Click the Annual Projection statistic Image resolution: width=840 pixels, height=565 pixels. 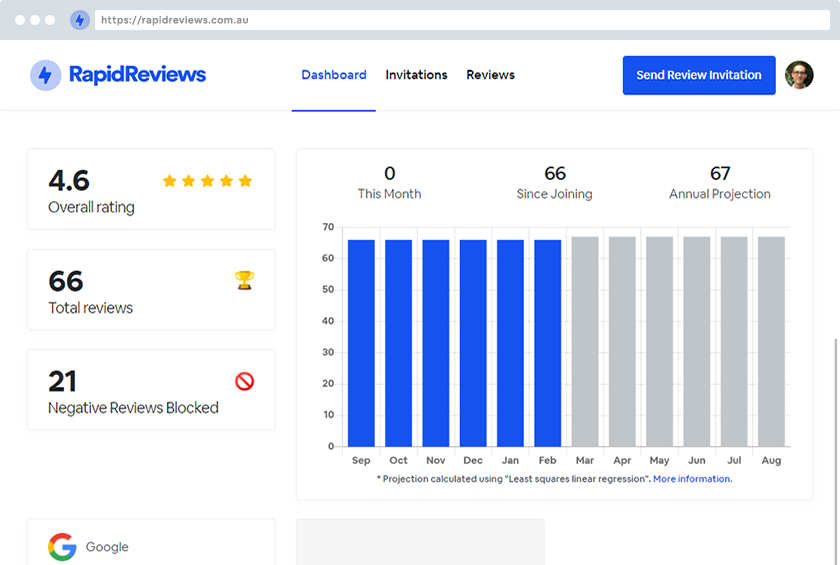coord(719,183)
